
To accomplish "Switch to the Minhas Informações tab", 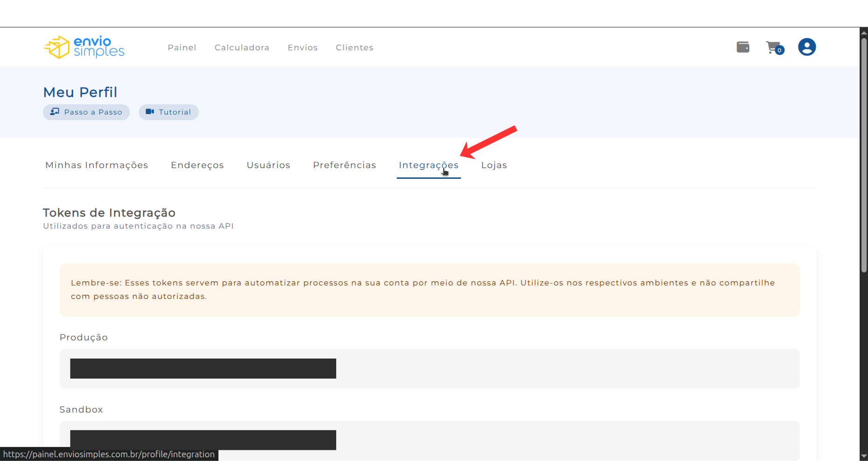I will [x=96, y=165].
